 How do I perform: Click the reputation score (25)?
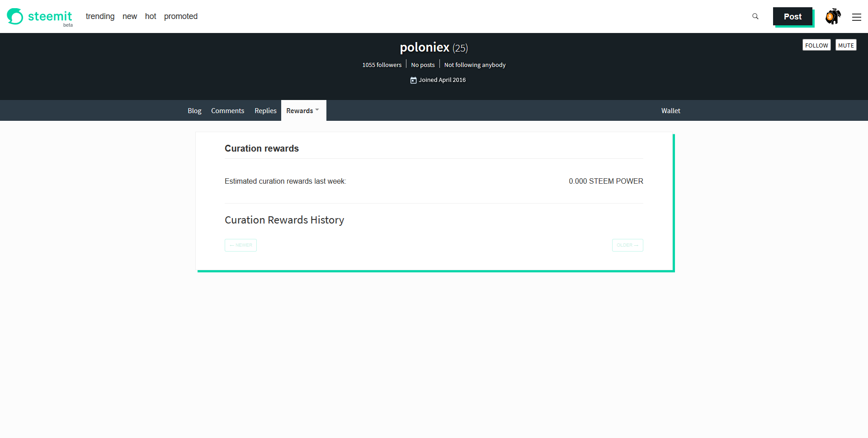pos(460,48)
